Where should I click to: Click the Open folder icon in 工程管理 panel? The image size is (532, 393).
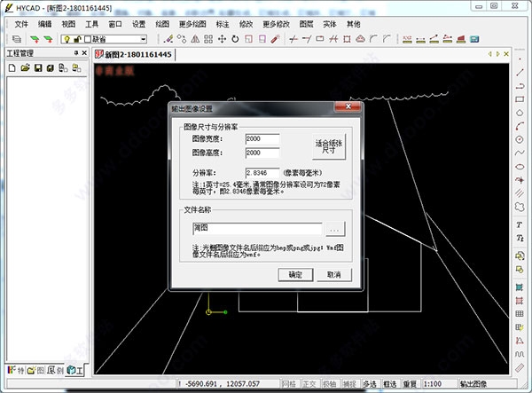25,68
